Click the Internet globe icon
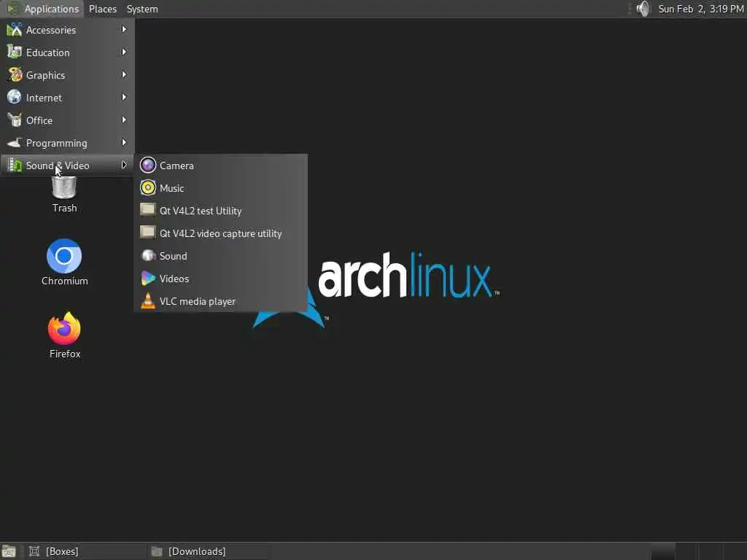Image resolution: width=747 pixels, height=560 pixels. point(15,97)
